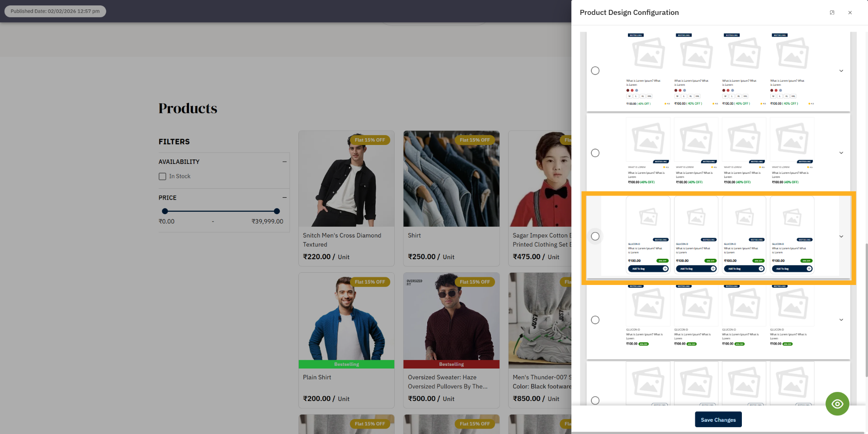
Task: Expand the first design row chevron
Action: point(841,70)
